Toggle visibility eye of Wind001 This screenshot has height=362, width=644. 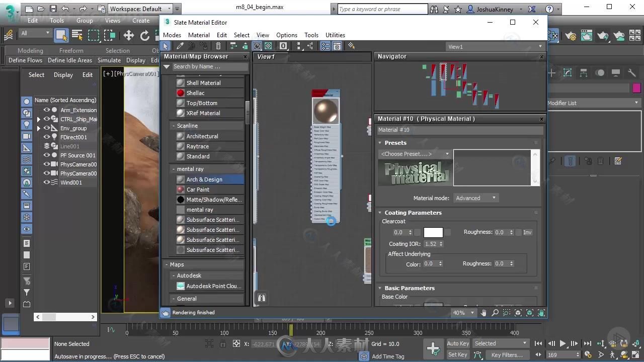[x=46, y=183]
